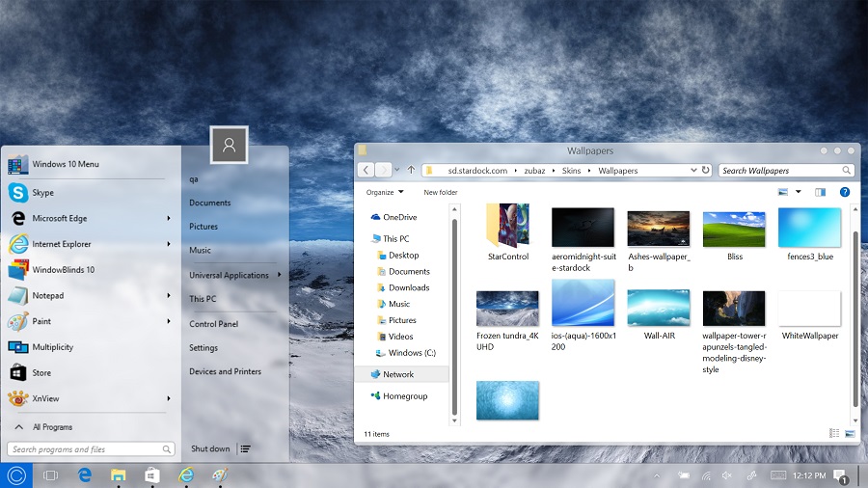Click New folder in Explorer toolbar
The image size is (868, 488).
coord(441,192)
